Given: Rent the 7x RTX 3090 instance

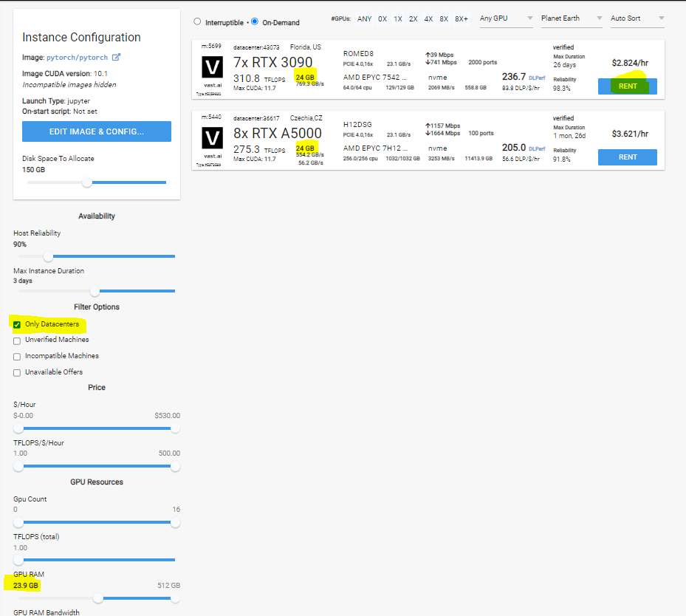Looking at the screenshot, I should pyautogui.click(x=628, y=86).
